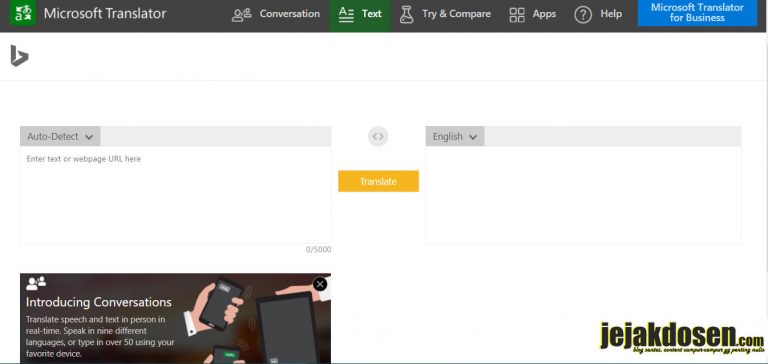Click the Microsoft Translator logo icon
The height and width of the screenshot is (364, 768).
click(23, 13)
